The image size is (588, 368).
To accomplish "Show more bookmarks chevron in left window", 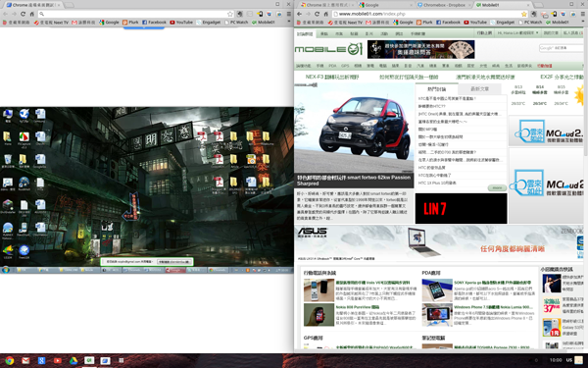I will coord(289,23).
